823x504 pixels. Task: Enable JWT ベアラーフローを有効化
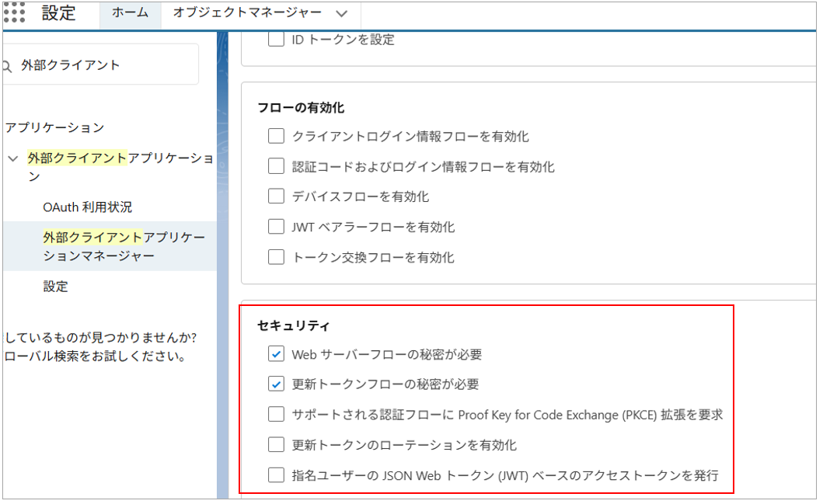point(276,227)
